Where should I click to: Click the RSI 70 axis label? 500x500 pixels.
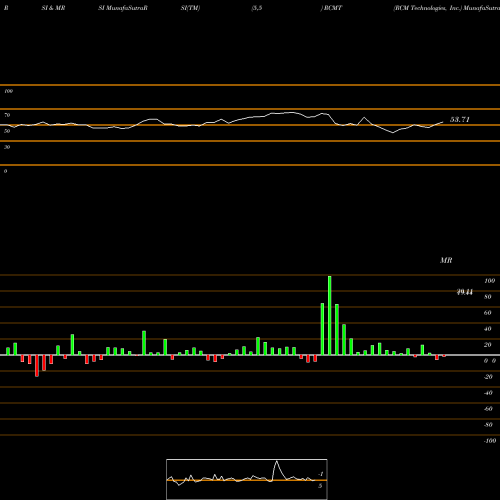click(7, 115)
